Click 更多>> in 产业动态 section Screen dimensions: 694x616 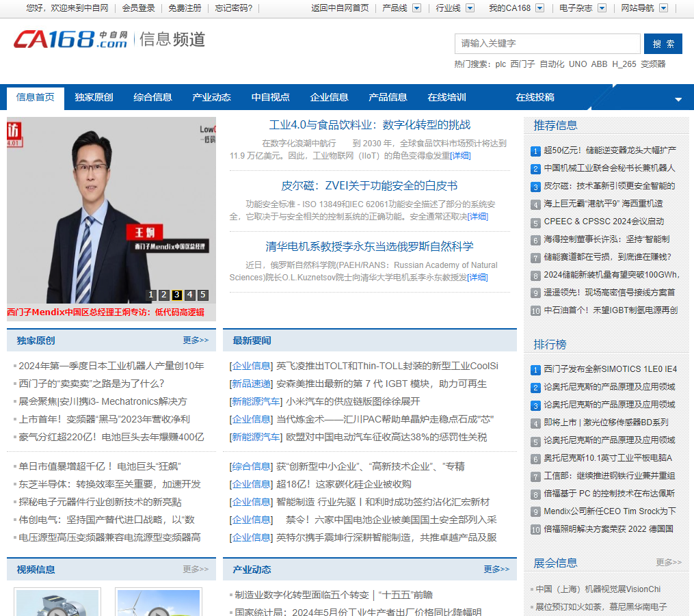[496, 569]
